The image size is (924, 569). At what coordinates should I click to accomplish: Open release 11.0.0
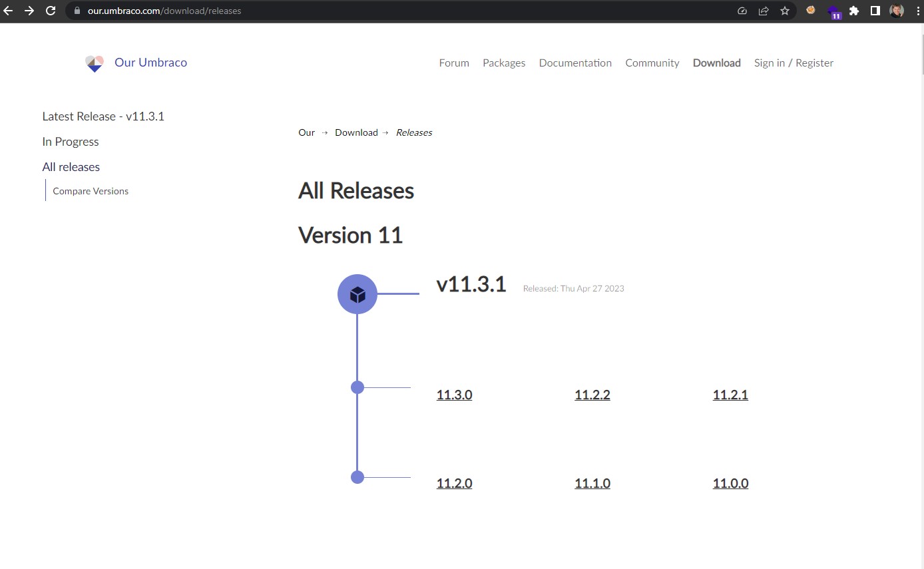[x=730, y=483]
